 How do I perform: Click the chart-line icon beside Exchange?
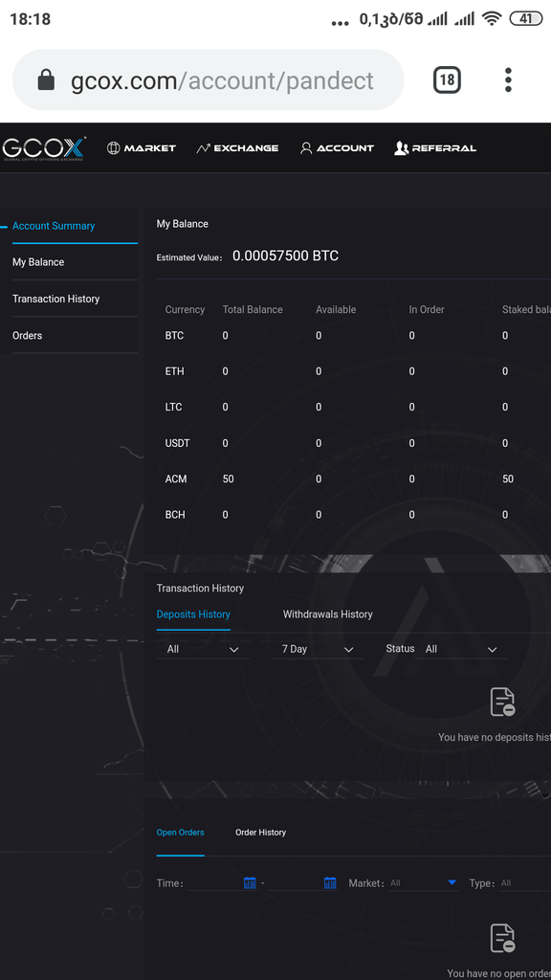click(x=203, y=148)
